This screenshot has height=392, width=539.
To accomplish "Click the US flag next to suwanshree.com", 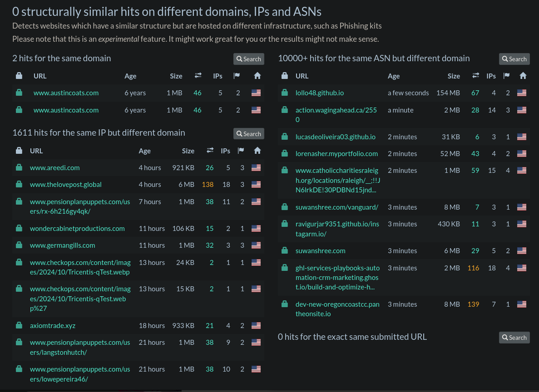I will click(x=521, y=250).
